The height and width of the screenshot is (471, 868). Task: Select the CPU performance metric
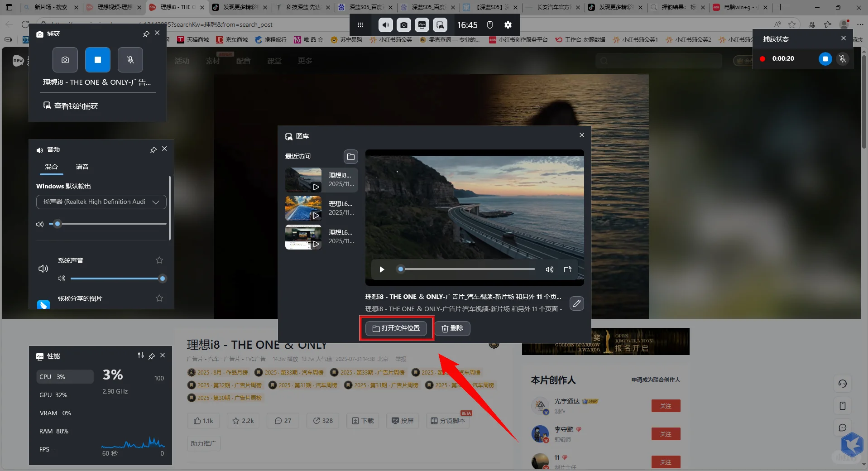65,377
